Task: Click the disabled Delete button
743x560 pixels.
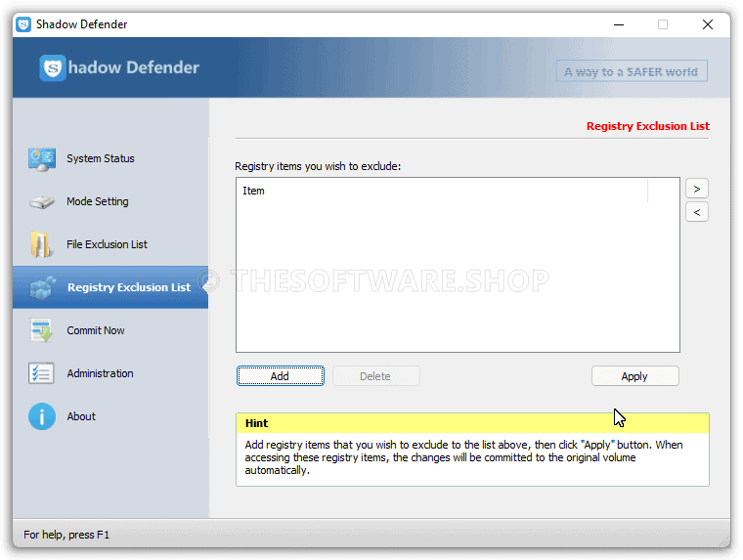Action: pyautogui.click(x=375, y=376)
